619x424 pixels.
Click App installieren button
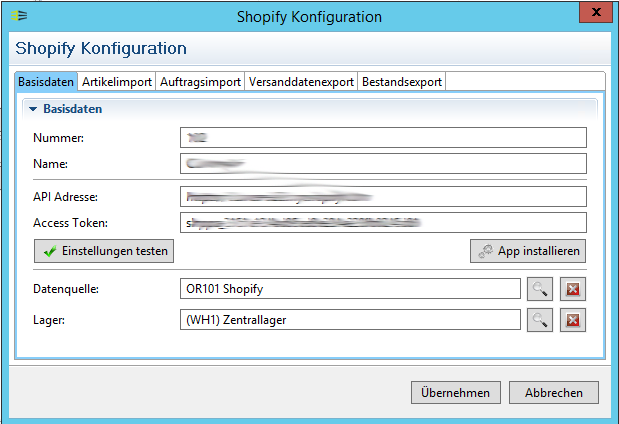click(528, 251)
